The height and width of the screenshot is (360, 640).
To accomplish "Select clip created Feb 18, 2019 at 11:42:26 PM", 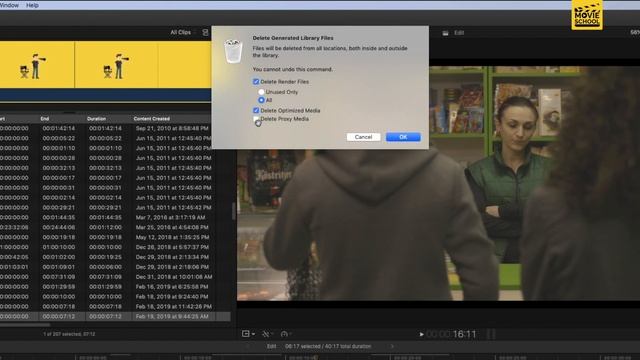I will point(115,307).
